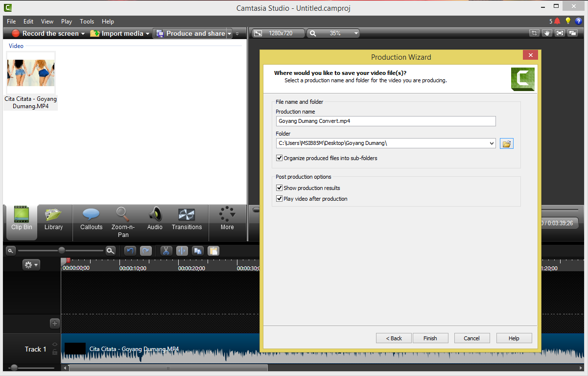Screen dimensions: 588x376
Task: Expand the Folder path dropdown
Action: click(x=492, y=143)
